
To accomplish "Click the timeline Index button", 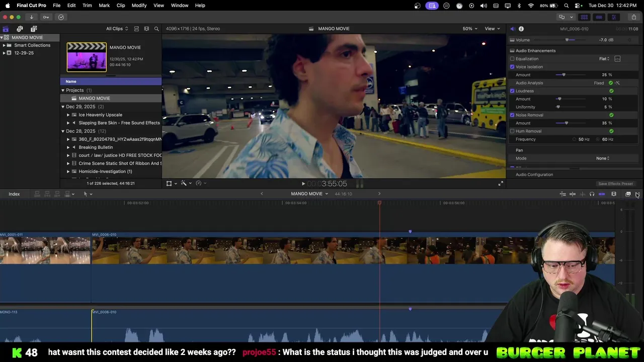I will pyautogui.click(x=14, y=194).
